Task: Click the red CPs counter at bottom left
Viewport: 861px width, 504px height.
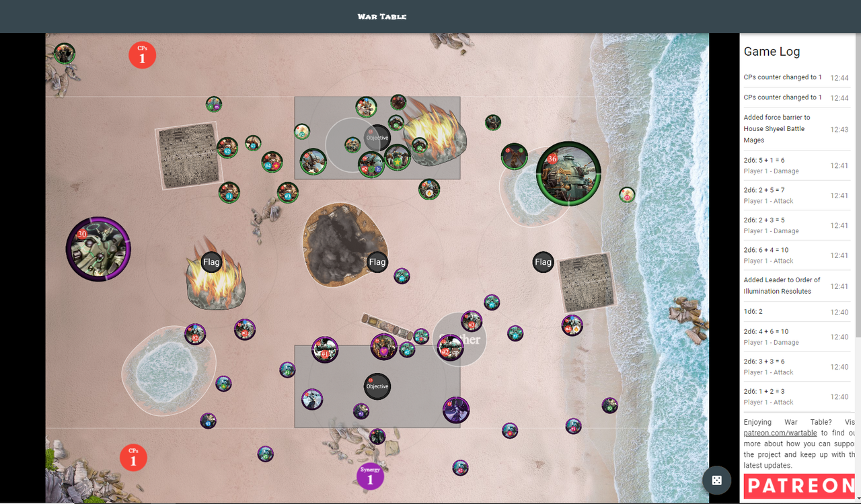Action: tap(133, 458)
